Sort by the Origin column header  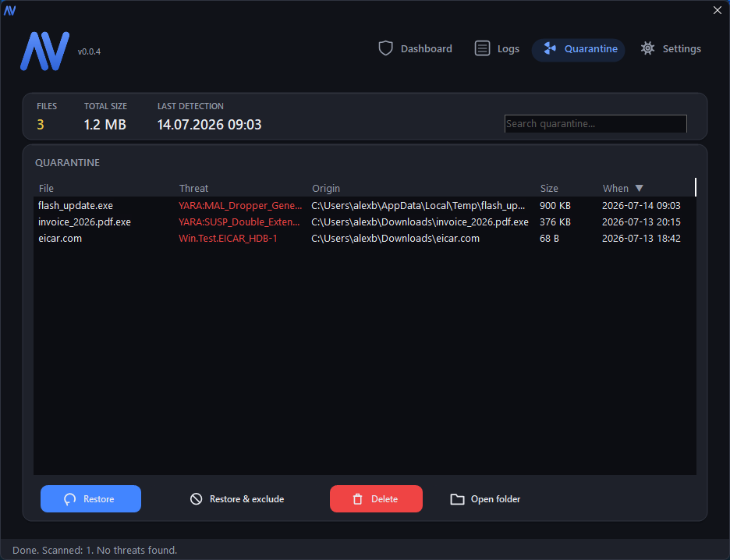[x=326, y=189]
